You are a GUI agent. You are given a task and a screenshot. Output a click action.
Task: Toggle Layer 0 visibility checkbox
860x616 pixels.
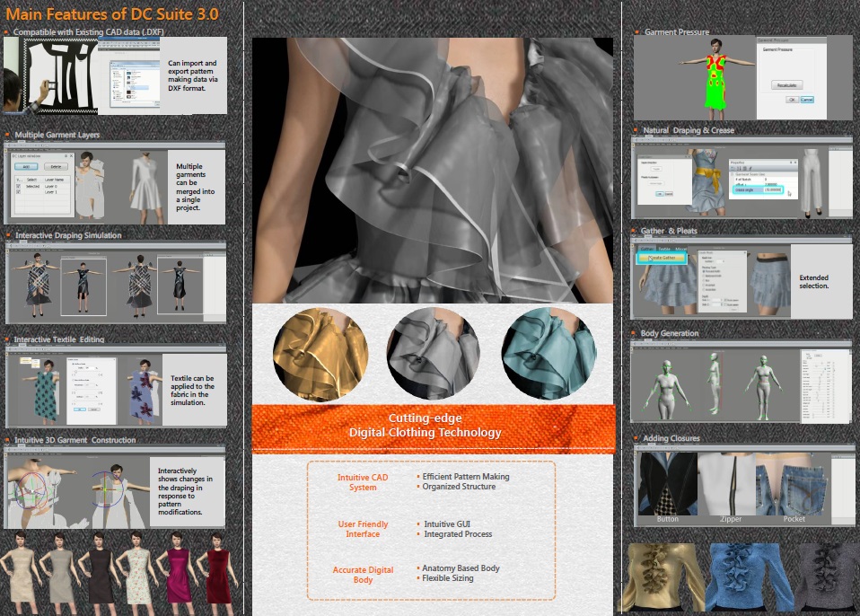[19, 187]
